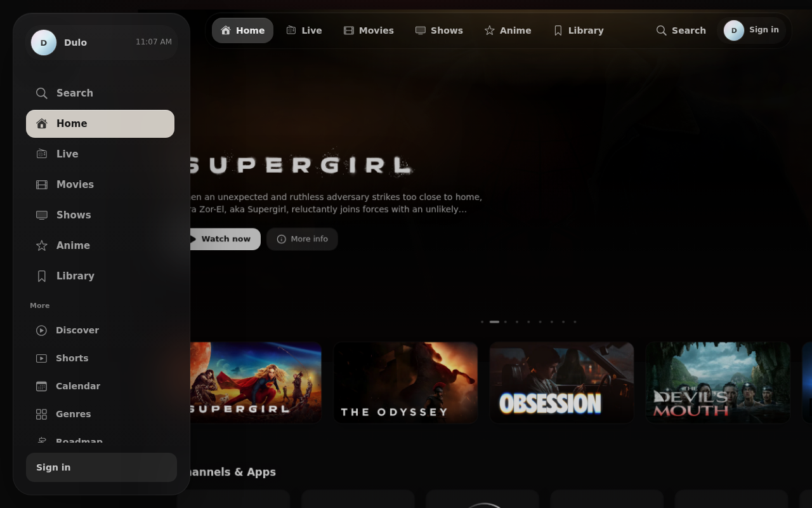The height and width of the screenshot is (508, 812).
Task: Open the Obsession thumbnail card
Action: pyautogui.click(x=561, y=382)
